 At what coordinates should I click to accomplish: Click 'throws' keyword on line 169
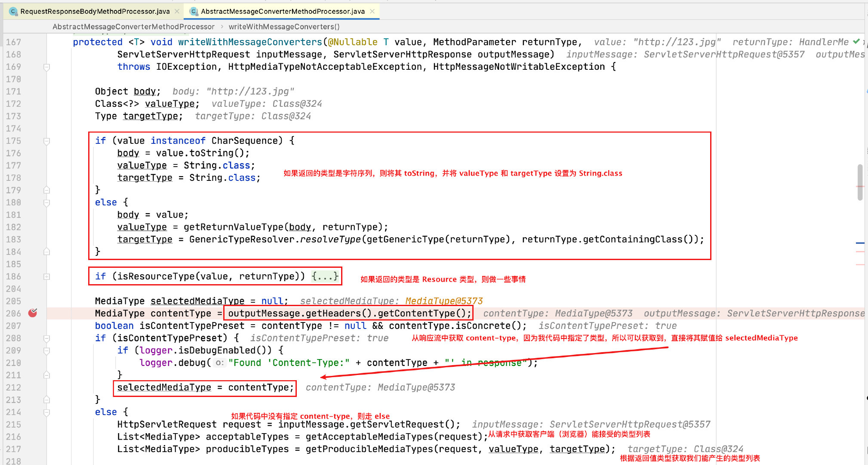134,67
